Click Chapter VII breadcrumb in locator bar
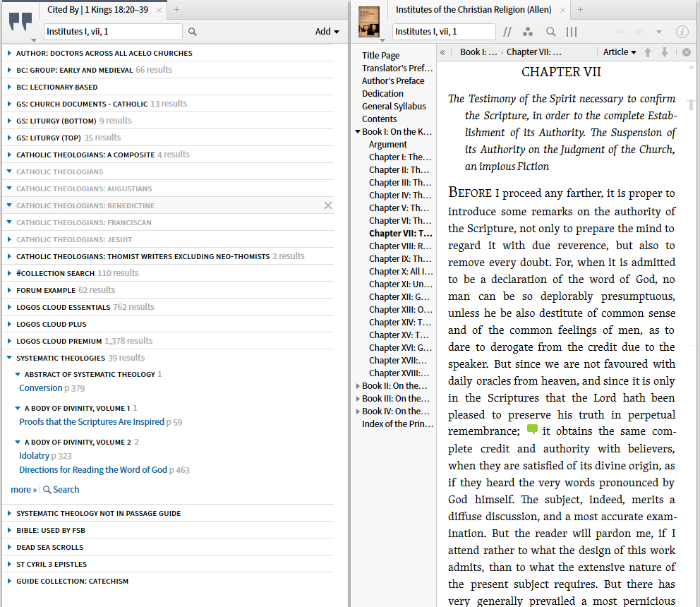Screen dimensions: 700x607 coord(534,52)
